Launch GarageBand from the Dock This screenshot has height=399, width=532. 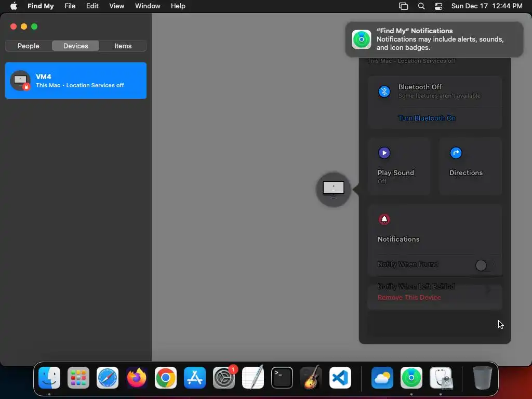(x=311, y=378)
